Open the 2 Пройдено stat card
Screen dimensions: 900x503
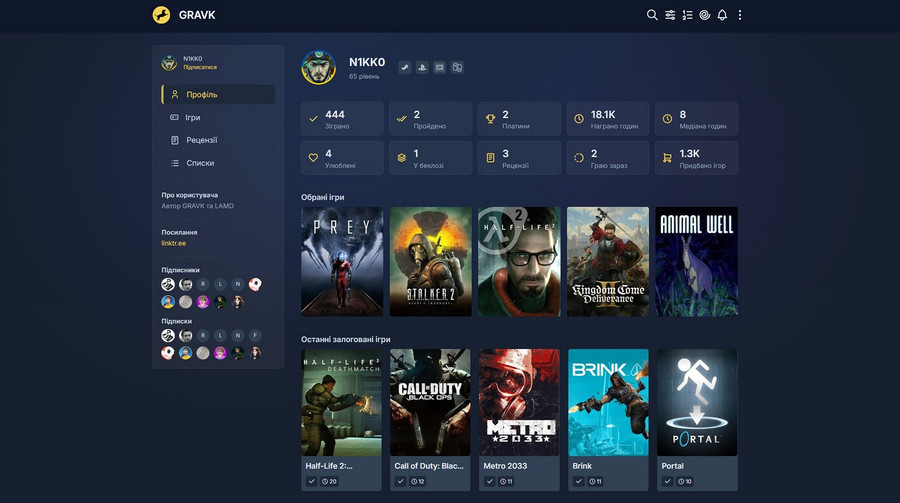(430, 119)
